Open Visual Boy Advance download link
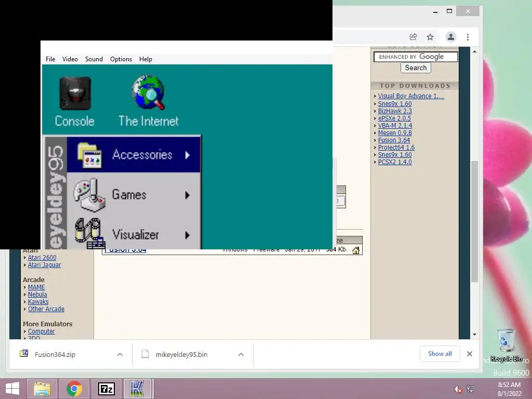This screenshot has height=399, width=532. click(411, 96)
